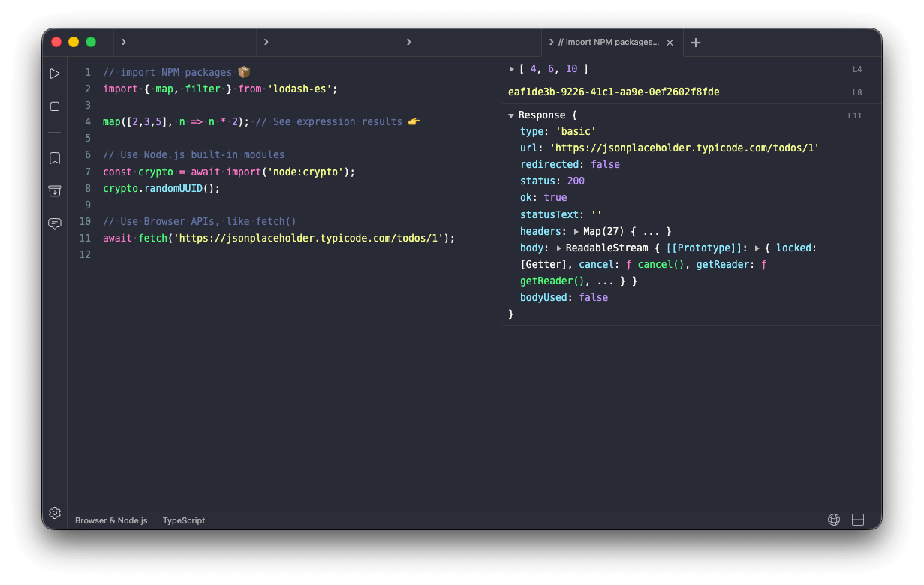924x585 pixels.
Task: Toggle the split layout icon in status bar
Action: pos(858,520)
